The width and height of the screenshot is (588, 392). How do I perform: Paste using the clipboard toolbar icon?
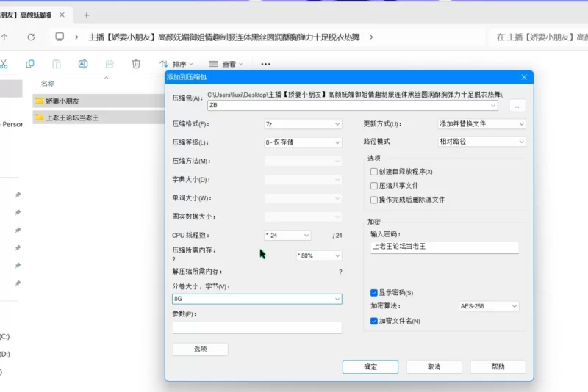(x=57, y=64)
